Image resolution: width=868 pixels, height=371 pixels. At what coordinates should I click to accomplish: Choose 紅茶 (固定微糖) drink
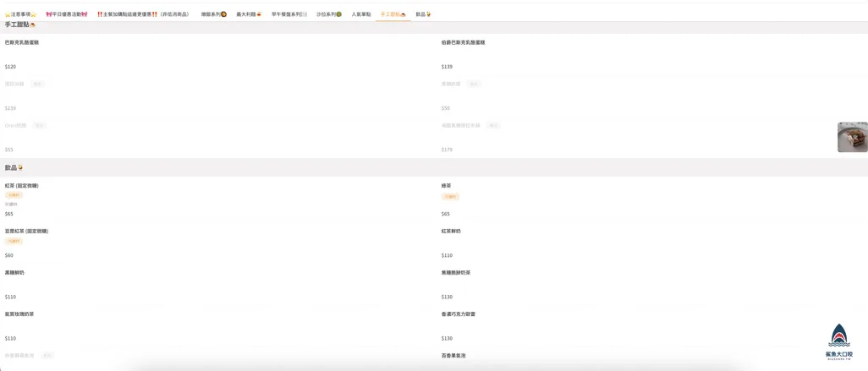(x=22, y=186)
